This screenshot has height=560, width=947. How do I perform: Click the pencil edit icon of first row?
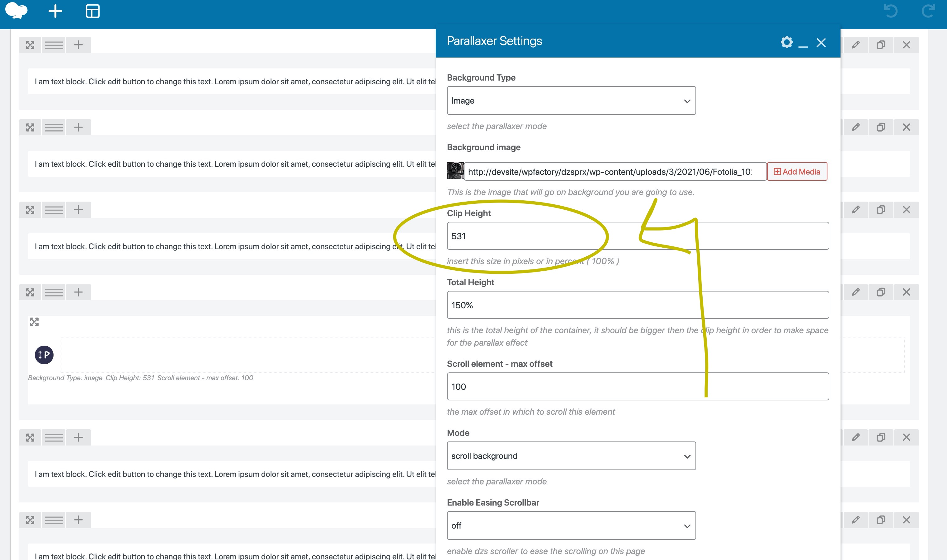(x=855, y=45)
